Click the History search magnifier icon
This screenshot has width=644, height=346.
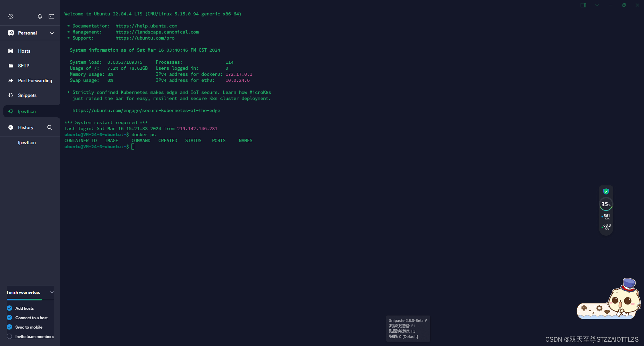(x=49, y=127)
